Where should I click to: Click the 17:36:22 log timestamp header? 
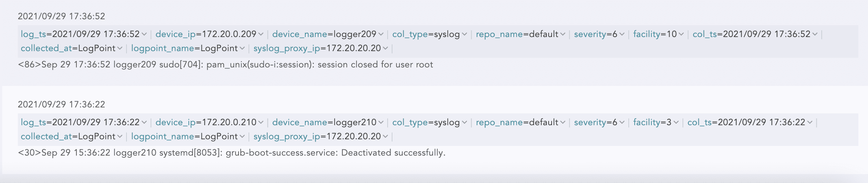tap(62, 104)
